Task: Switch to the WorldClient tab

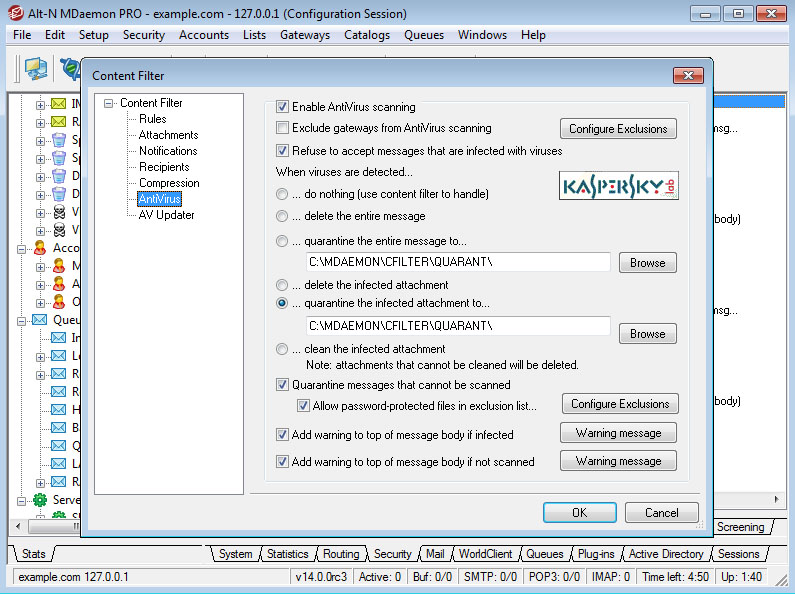Action: coord(483,554)
